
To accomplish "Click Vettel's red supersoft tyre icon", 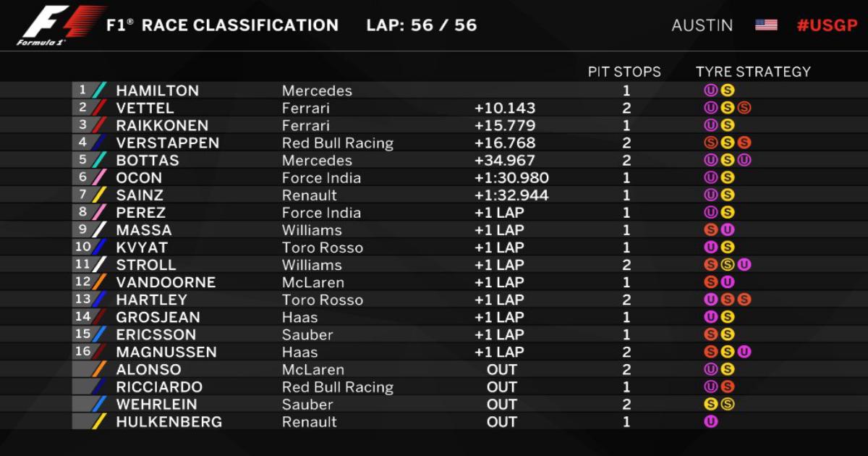I will [x=744, y=108].
